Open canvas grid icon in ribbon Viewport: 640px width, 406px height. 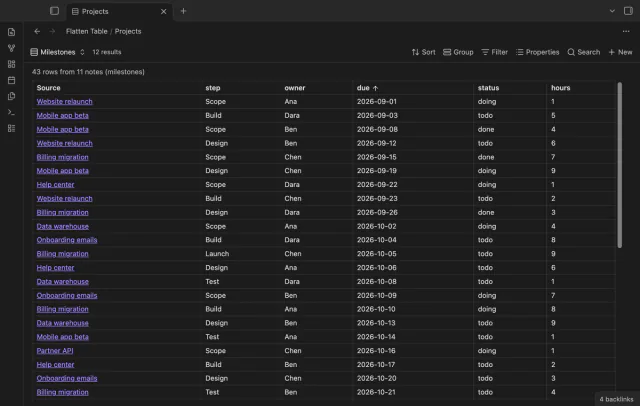coord(11,64)
